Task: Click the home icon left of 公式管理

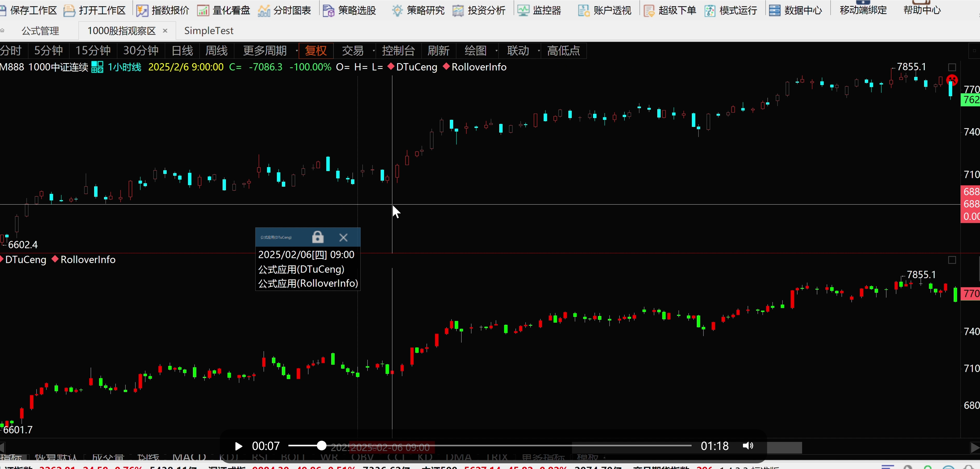Action: [x=2, y=30]
